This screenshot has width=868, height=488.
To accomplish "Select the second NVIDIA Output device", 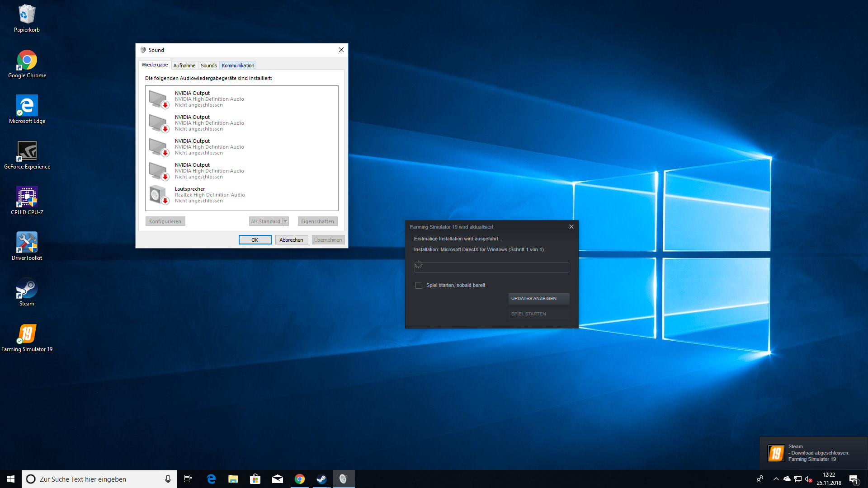I will (241, 123).
